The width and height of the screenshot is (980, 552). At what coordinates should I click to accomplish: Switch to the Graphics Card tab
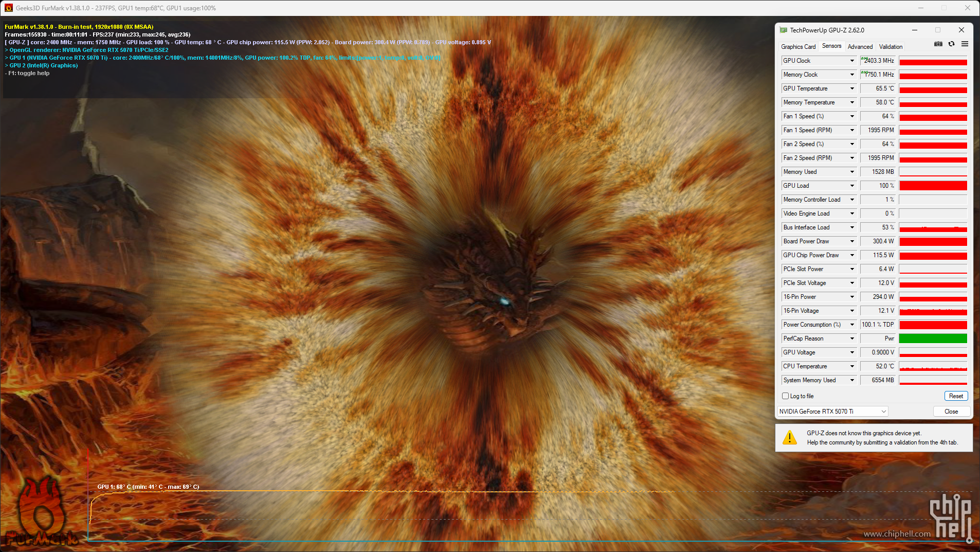coord(798,47)
